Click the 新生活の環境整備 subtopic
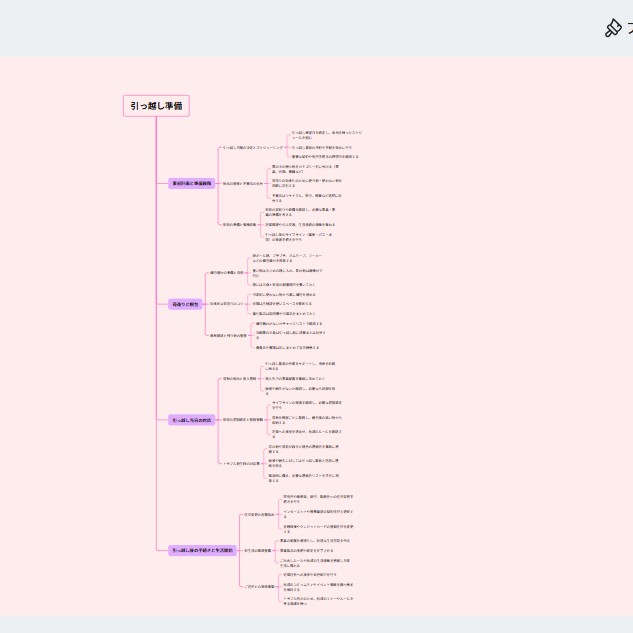The width and height of the screenshot is (633, 633). (x=257, y=550)
